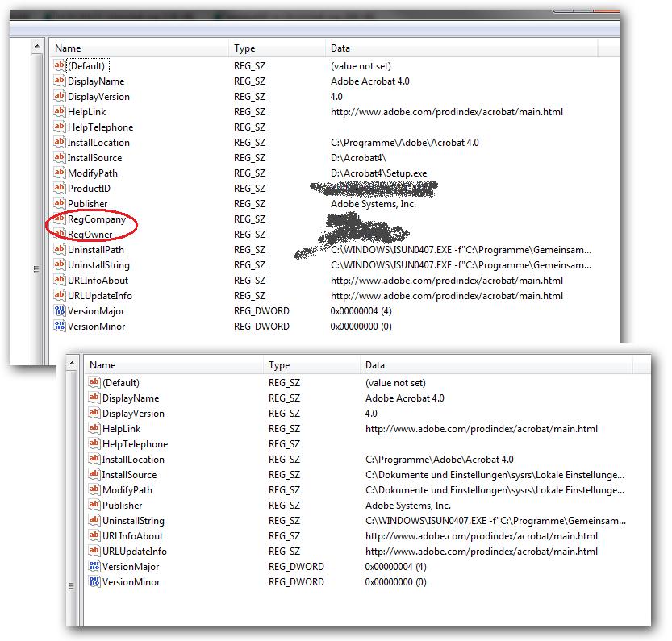
Task: Click the string icon beside UninstallPath in upper list
Action: [59, 249]
